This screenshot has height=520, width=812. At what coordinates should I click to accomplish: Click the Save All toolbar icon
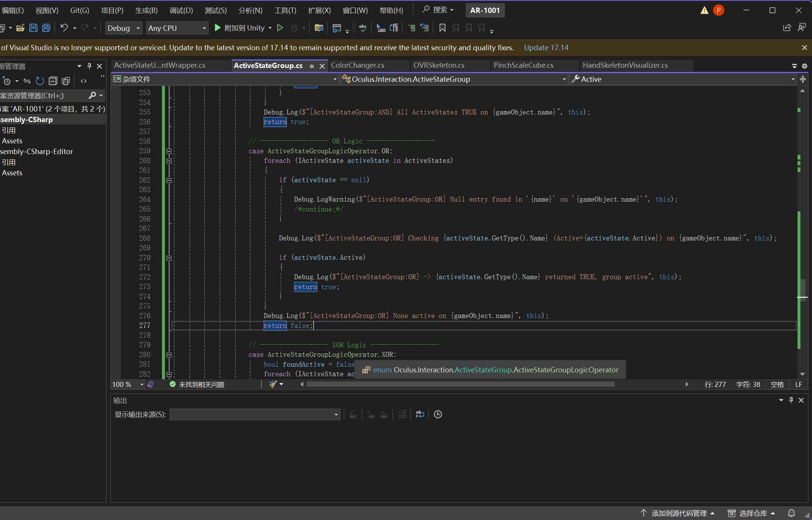(46, 28)
